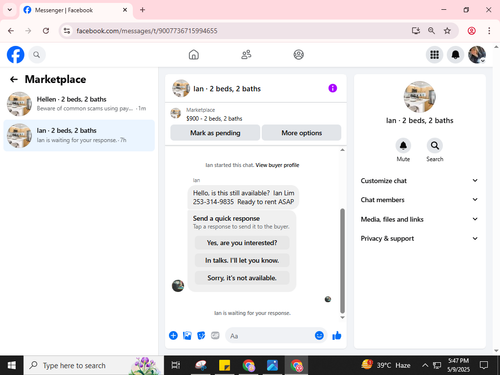Close the Messenger browser tab
Image resolution: width=500 pixels, height=375 pixels.
[x=125, y=10]
